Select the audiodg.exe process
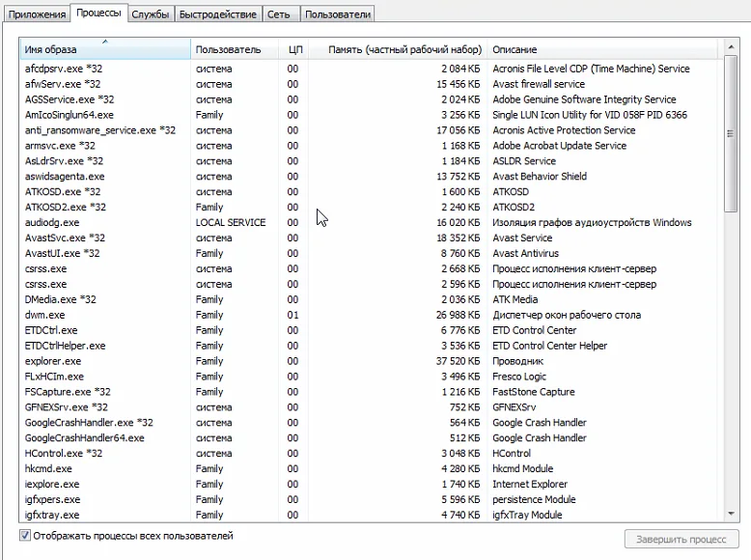This screenshot has height=560, width=751. (x=372, y=222)
